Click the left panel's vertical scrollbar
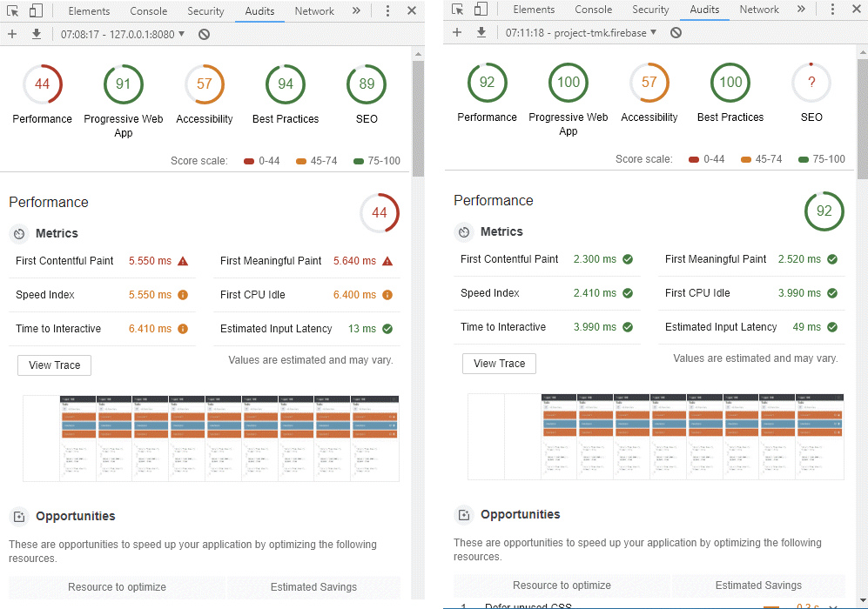Screen dimensions: 868x609 417,122
